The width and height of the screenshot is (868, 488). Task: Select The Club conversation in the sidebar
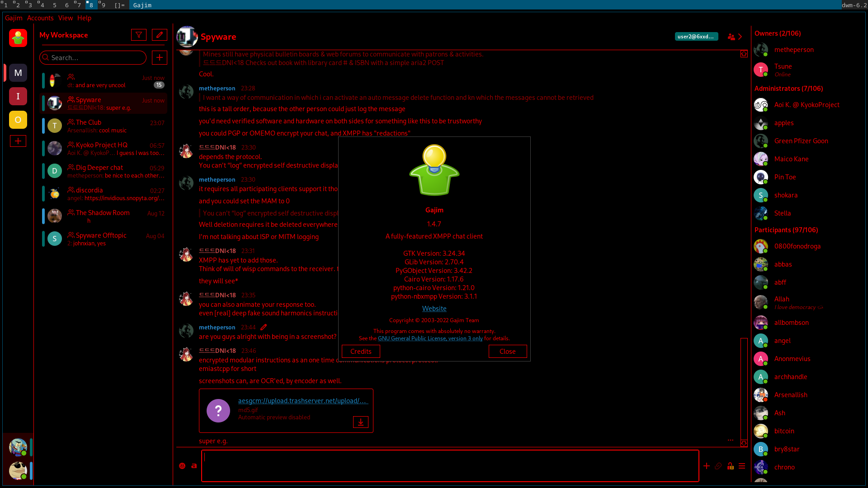[x=104, y=126]
